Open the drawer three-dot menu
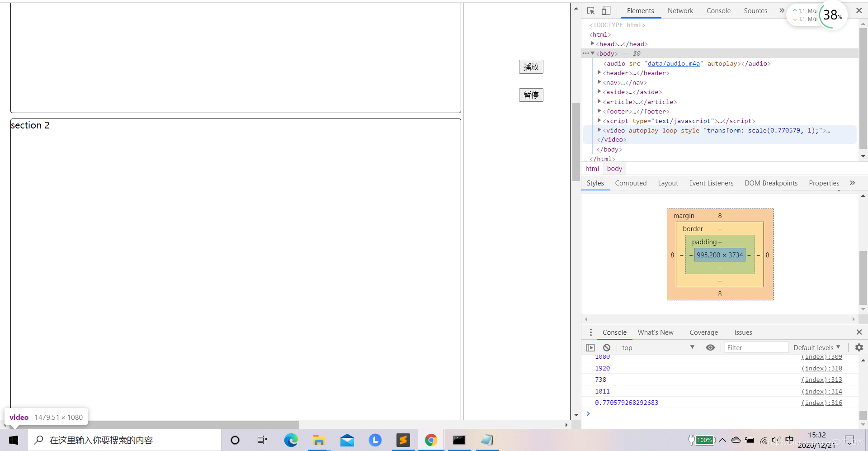Image resolution: width=868 pixels, height=451 pixels. coord(590,332)
